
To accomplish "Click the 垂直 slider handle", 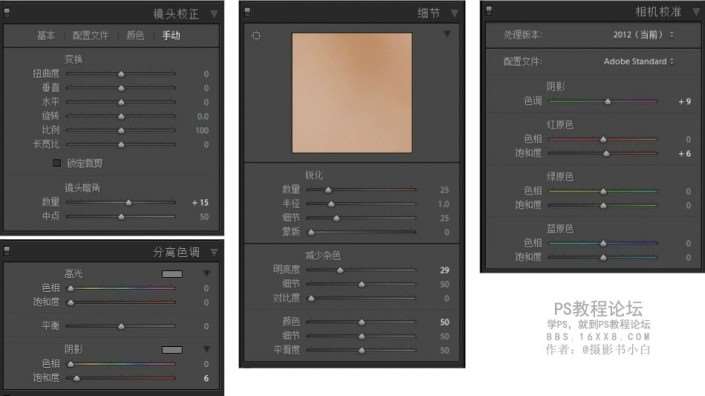I will click(121, 88).
